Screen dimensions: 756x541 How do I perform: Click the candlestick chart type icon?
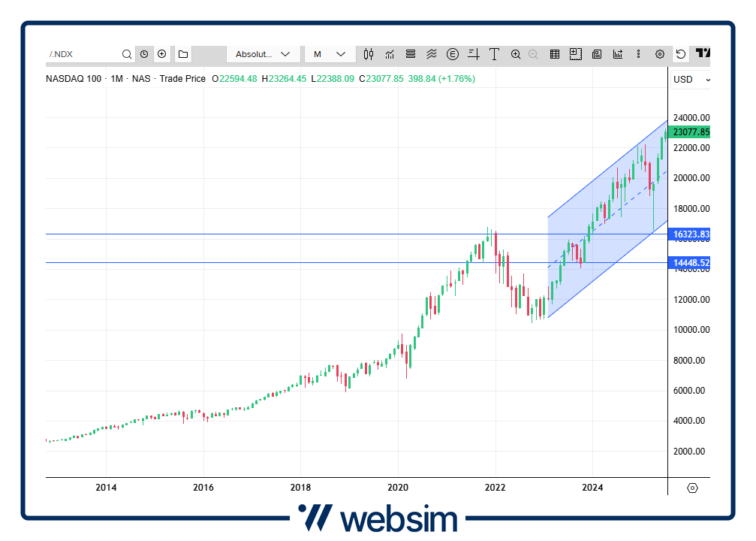click(368, 54)
